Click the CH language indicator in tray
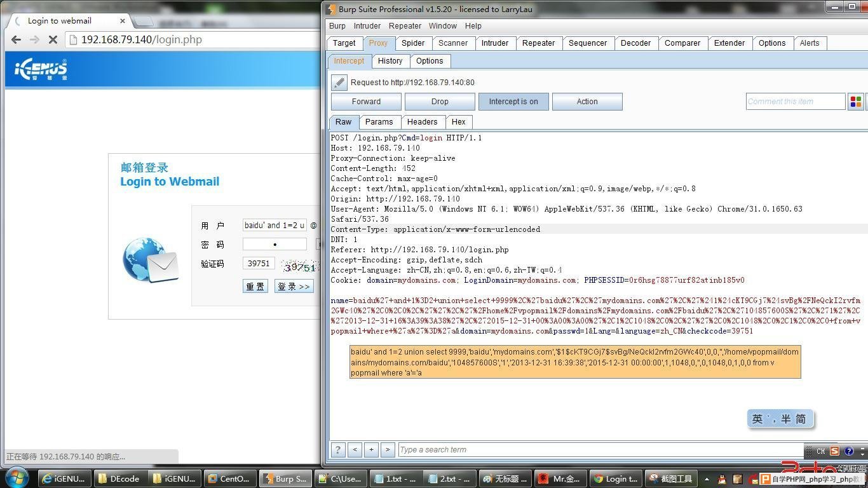 [820, 451]
